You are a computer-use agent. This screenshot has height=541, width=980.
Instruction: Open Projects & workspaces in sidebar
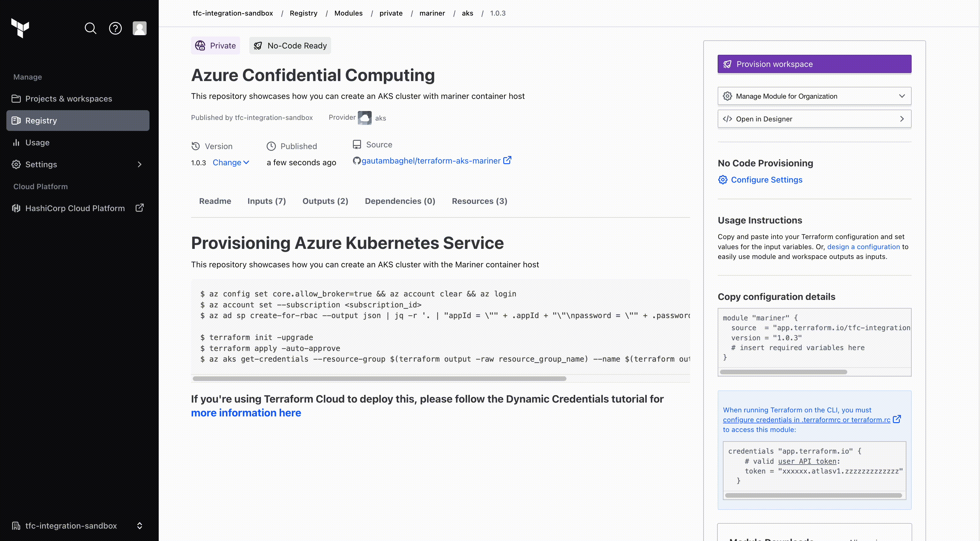click(x=68, y=99)
